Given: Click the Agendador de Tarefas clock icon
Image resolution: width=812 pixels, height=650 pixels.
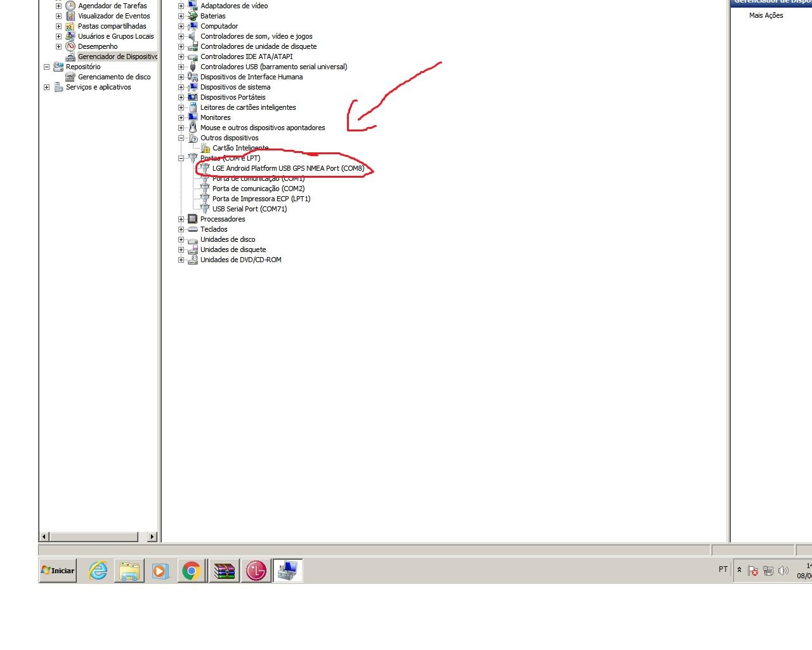Looking at the screenshot, I should point(70,6).
